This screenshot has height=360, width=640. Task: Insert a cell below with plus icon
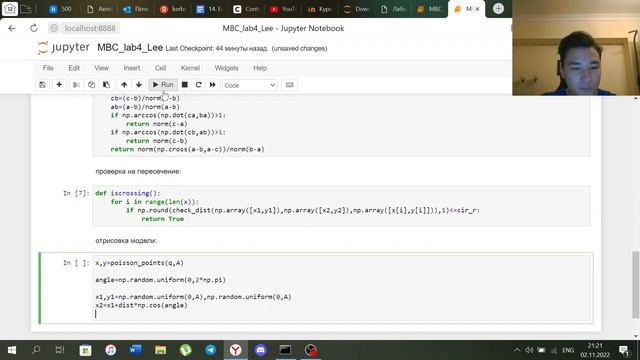click(x=59, y=85)
